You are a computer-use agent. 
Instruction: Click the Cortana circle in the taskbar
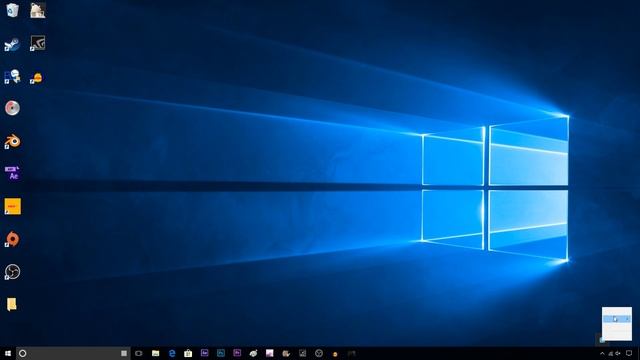(22, 353)
